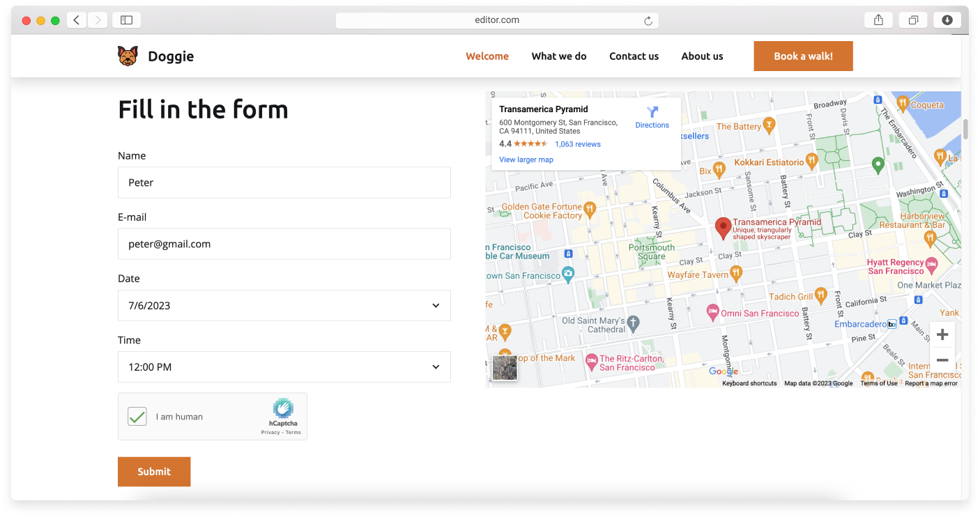This screenshot has width=980, height=517.
Task: Open the View larger map link
Action: (526, 160)
